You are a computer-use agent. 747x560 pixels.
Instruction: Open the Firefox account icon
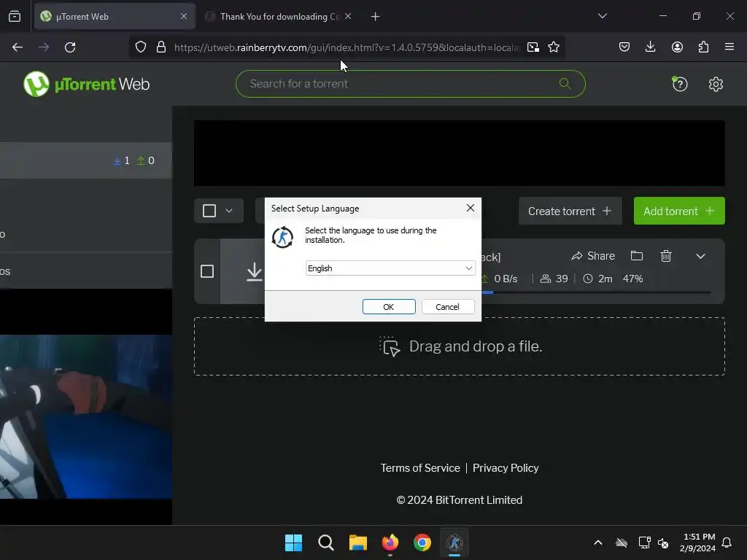[677, 47]
